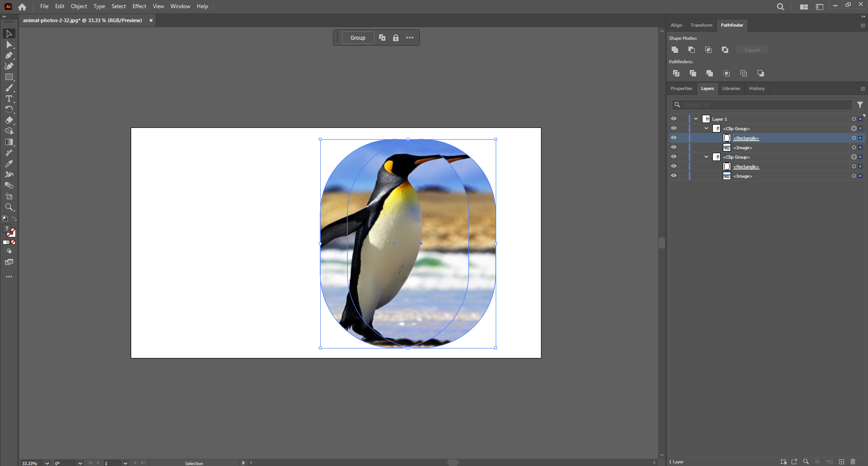Apply the Unite shape mode in Pathfinder
868x466 pixels.
coord(674,50)
